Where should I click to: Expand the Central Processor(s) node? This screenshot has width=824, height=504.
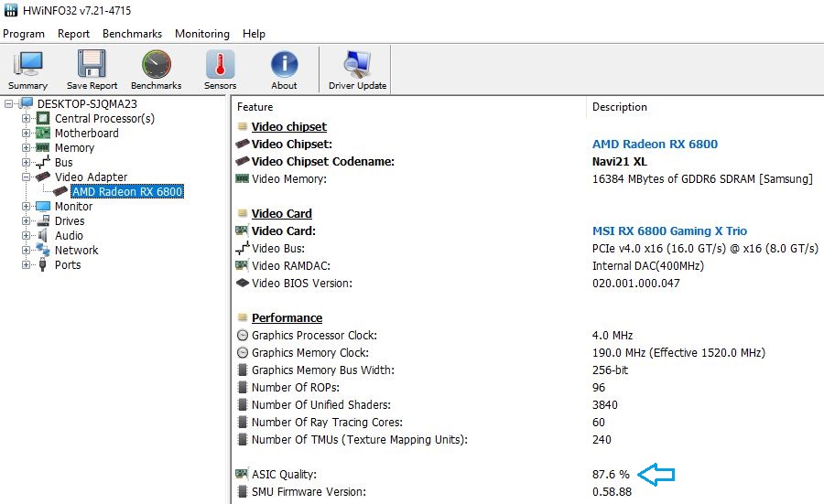(26, 119)
